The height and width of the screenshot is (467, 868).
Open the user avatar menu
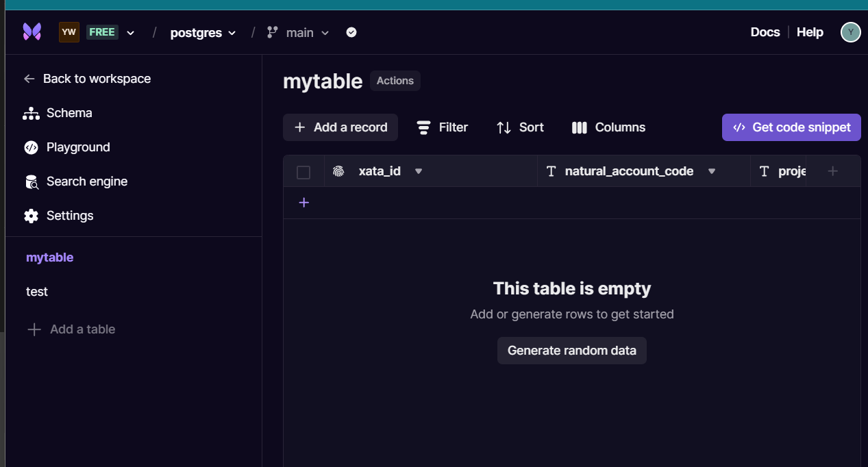(x=850, y=32)
